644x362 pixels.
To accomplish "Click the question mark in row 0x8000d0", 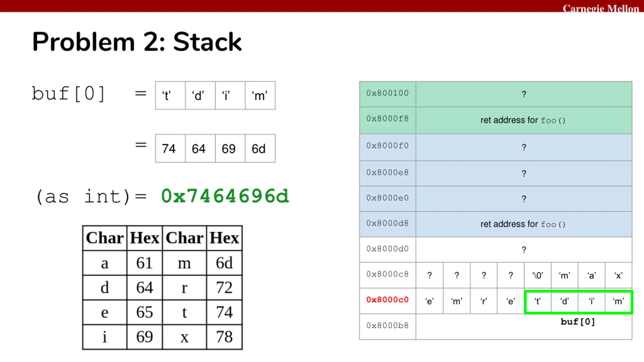I will pos(524,250).
